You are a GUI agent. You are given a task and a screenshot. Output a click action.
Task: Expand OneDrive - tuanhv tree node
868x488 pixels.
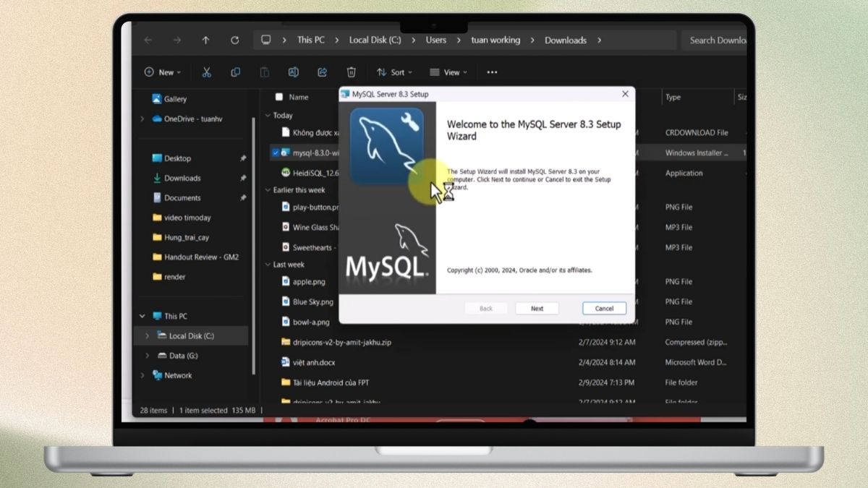(142, 119)
